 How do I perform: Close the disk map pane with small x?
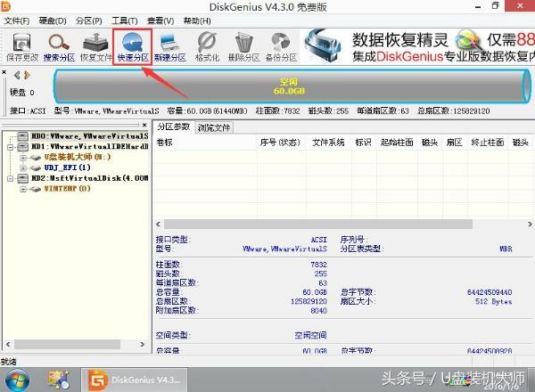click(x=4, y=72)
